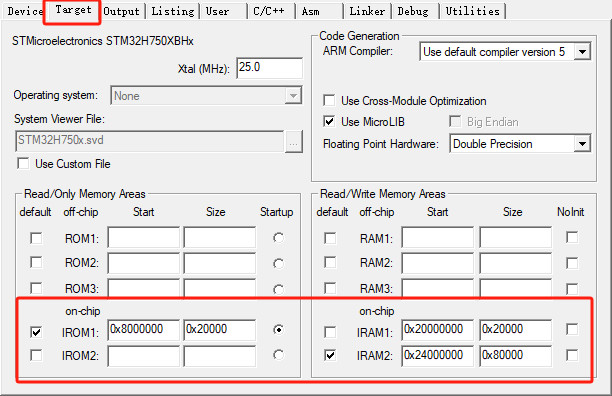Open the Listing tab
The height and width of the screenshot is (396, 612).
click(173, 11)
